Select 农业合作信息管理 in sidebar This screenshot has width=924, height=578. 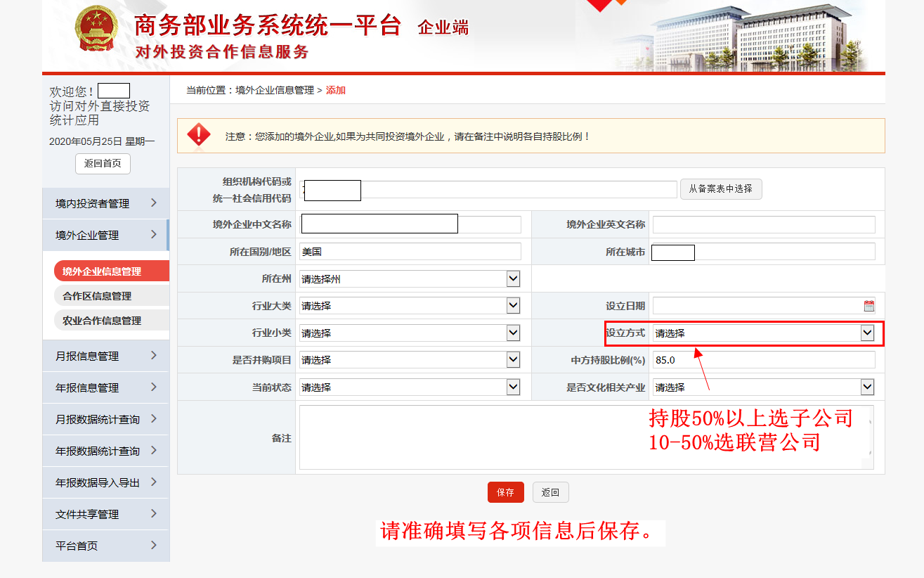pos(102,321)
